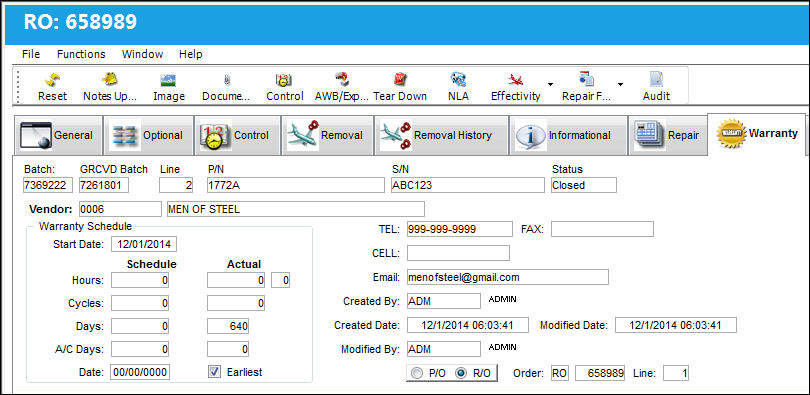Click the "RO: 658989" window title

pyautogui.click(x=81, y=22)
